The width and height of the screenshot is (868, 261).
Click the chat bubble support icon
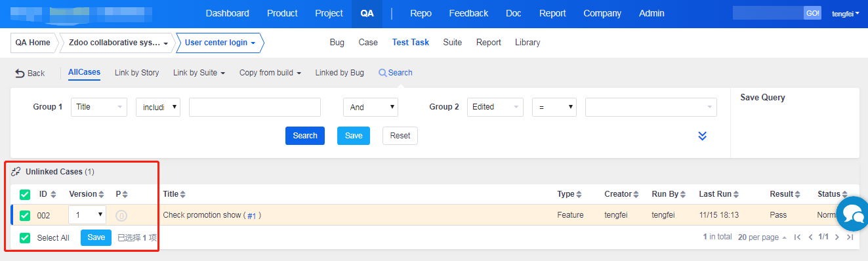pos(853,213)
